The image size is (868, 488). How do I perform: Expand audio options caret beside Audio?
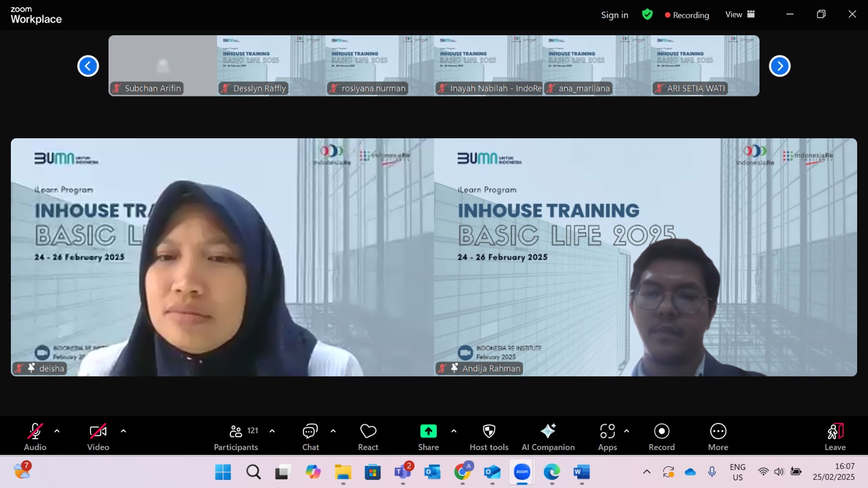click(57, 431)
